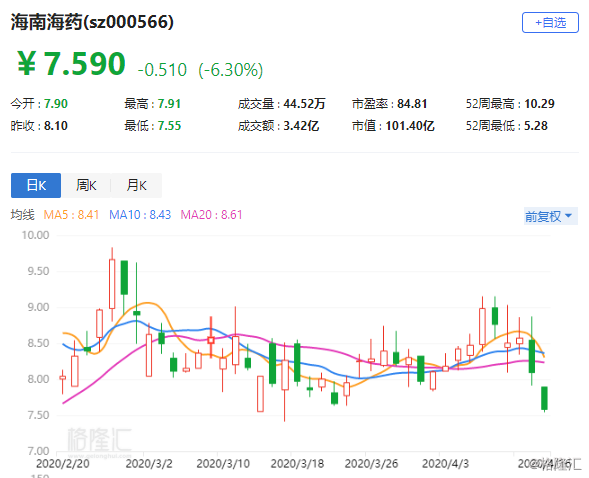This screenshot has height=478, width=589.
Task: Click 昨收 value 8.10
Action: pos(56,126)
